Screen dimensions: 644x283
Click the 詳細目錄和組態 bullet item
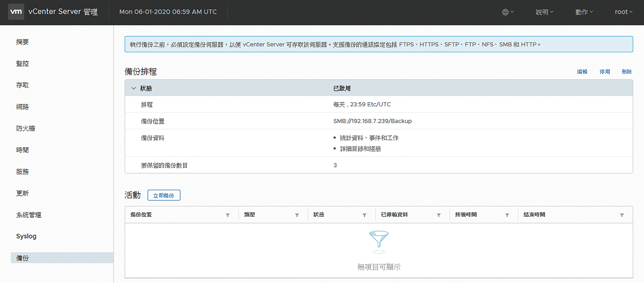pos(360,149)
